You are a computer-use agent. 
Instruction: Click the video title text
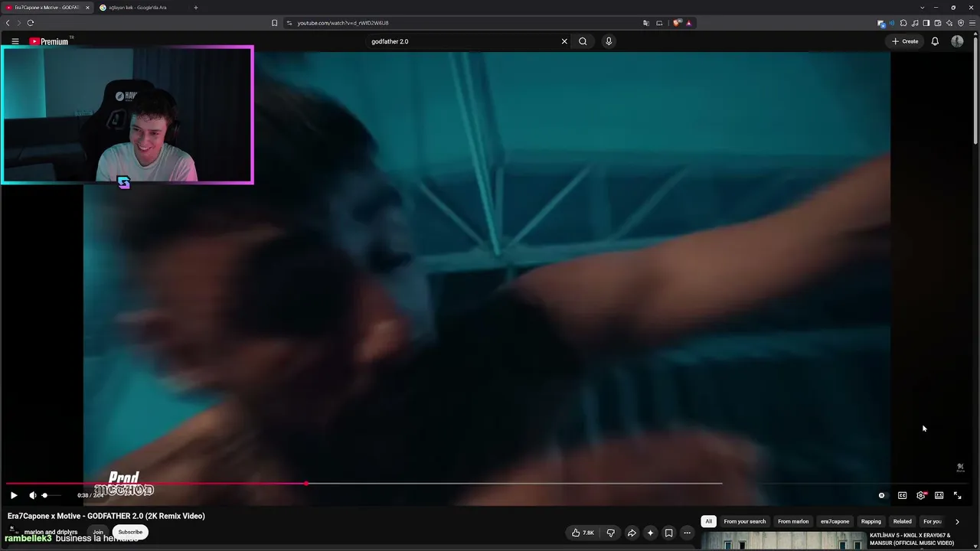[x=106, y=516]
